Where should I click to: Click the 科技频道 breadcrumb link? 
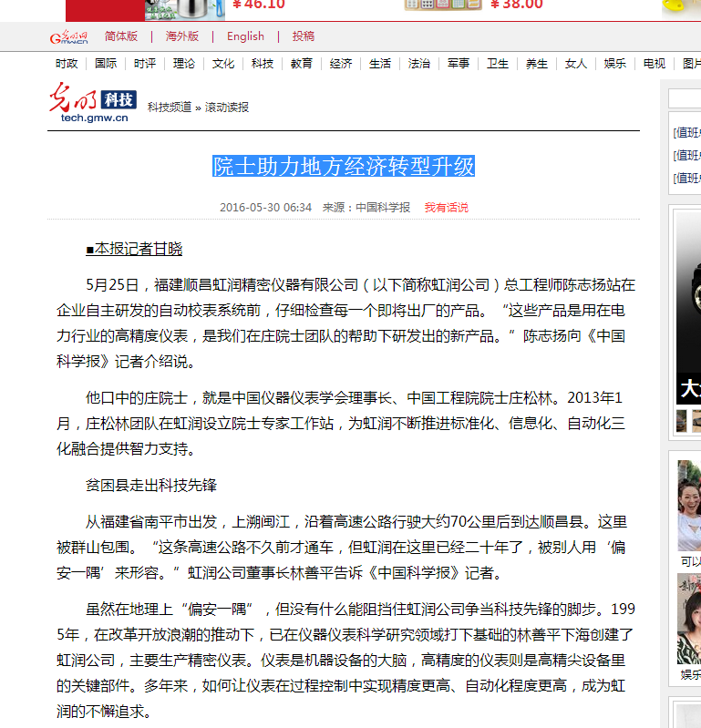pyautogui.click(x=170, y=108)
